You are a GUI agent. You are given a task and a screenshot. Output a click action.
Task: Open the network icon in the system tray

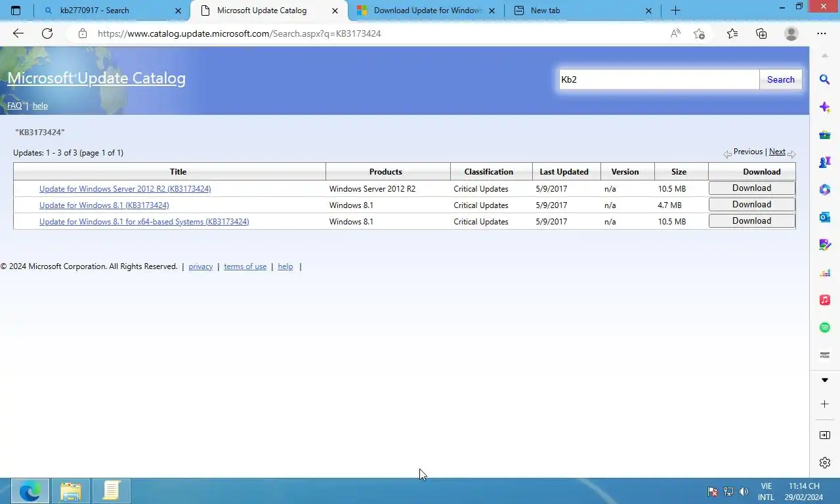coord(728,492)
